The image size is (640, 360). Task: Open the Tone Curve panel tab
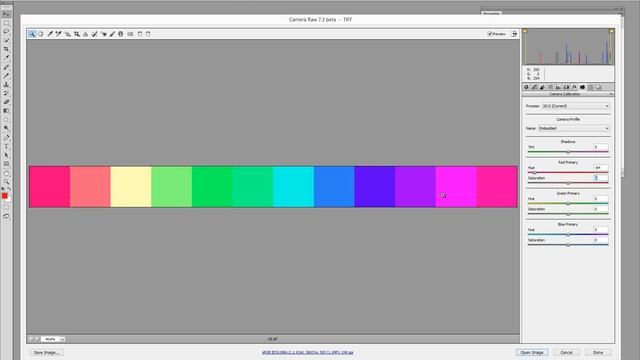coord(534,87)
